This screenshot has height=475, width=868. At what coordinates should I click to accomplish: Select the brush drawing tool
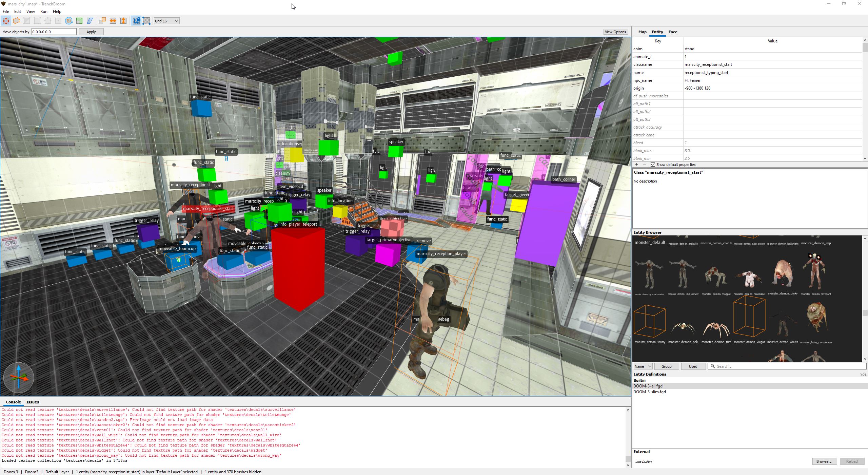click(16, 21)
